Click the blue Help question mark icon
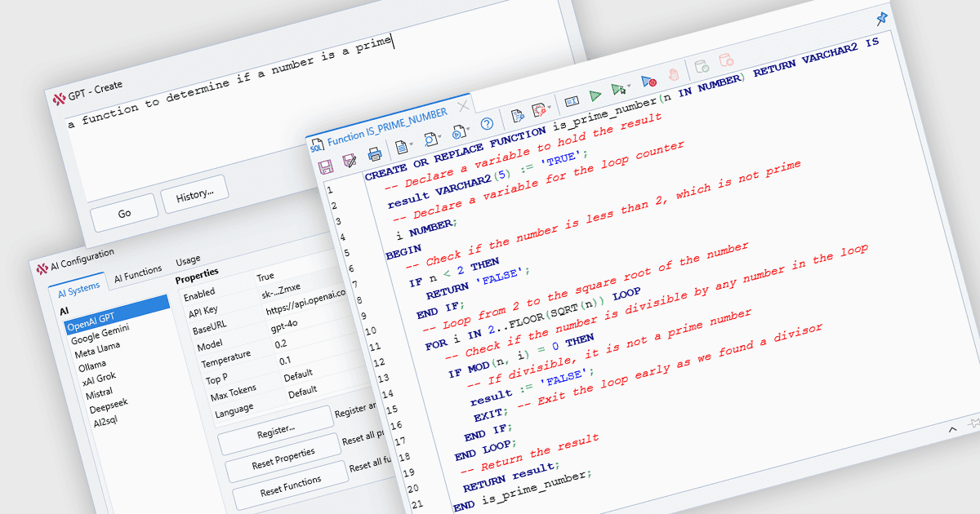This screenshot has width=980, height=514. (x=487, y=125)
